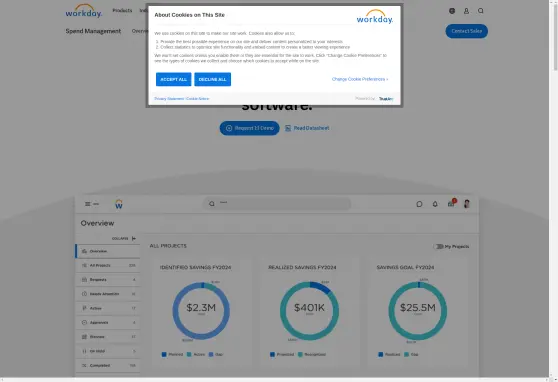Toggle the My Projects switch

coord(438,246)
